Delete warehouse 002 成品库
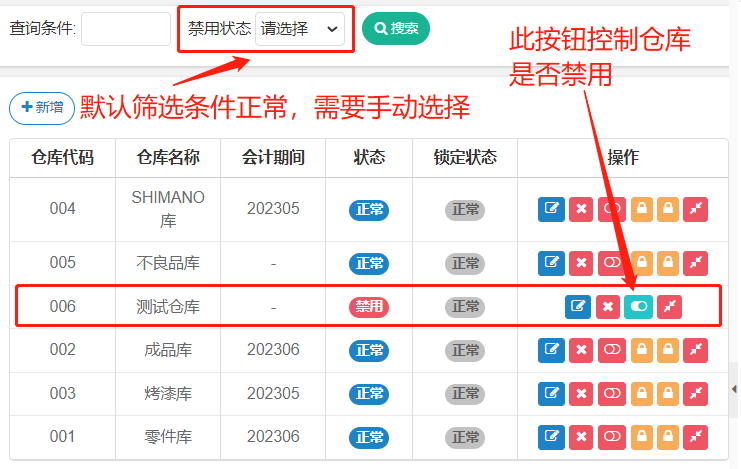Screen dimensions: 741x469 581,350
